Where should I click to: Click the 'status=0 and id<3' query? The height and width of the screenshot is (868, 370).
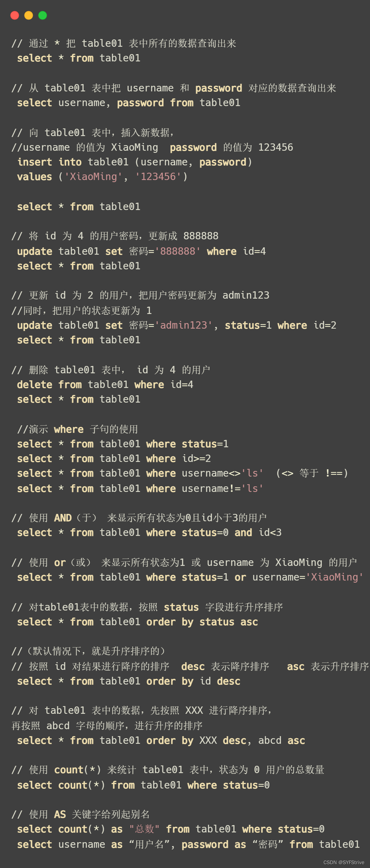[149, 532]
